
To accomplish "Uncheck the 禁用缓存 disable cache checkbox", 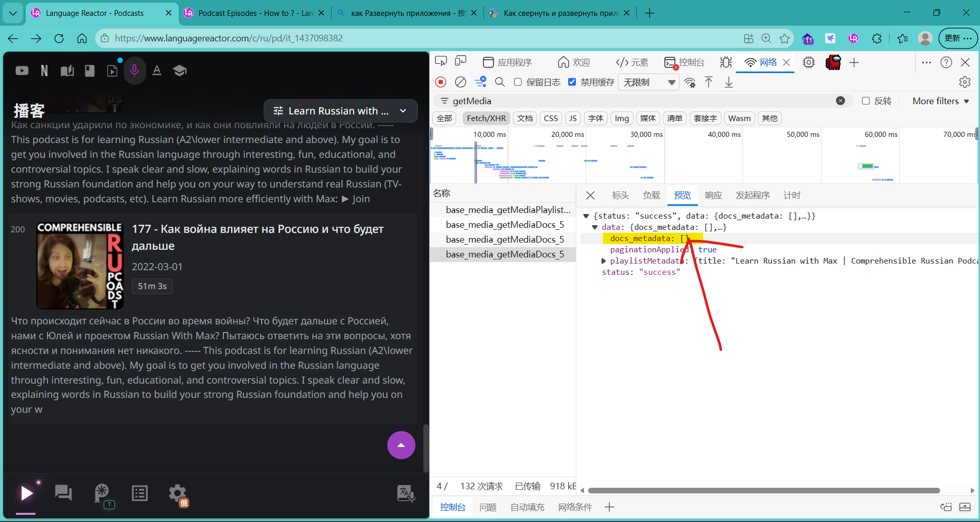I will 572,82.
